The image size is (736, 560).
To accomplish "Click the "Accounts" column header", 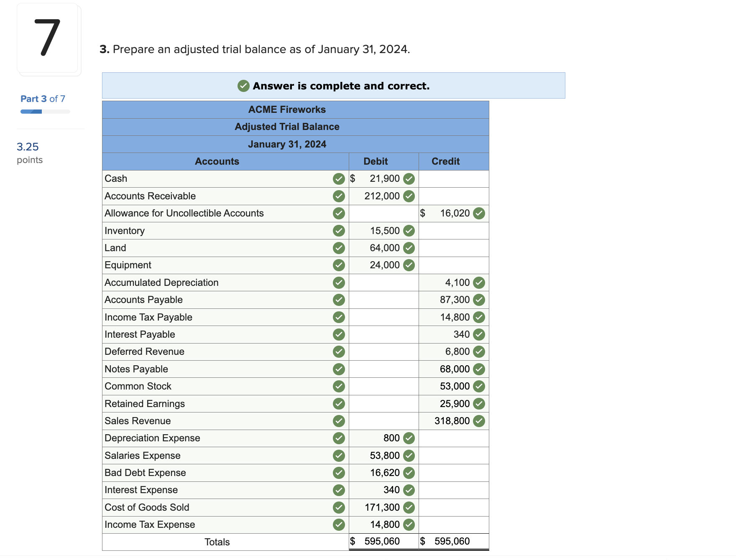I will click(x=217, y=161).
